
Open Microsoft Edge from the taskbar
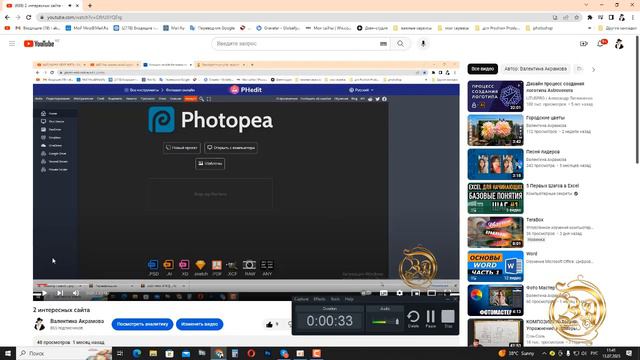click(137, 353)
